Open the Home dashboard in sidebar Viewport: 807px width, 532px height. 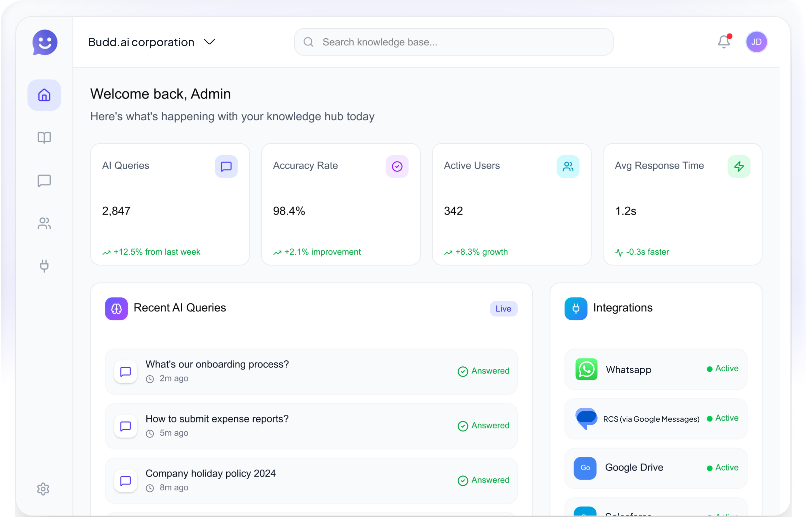point(44,95)
